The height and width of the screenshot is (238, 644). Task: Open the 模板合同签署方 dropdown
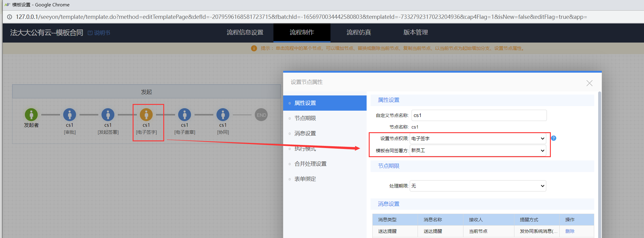coord(478,150)
